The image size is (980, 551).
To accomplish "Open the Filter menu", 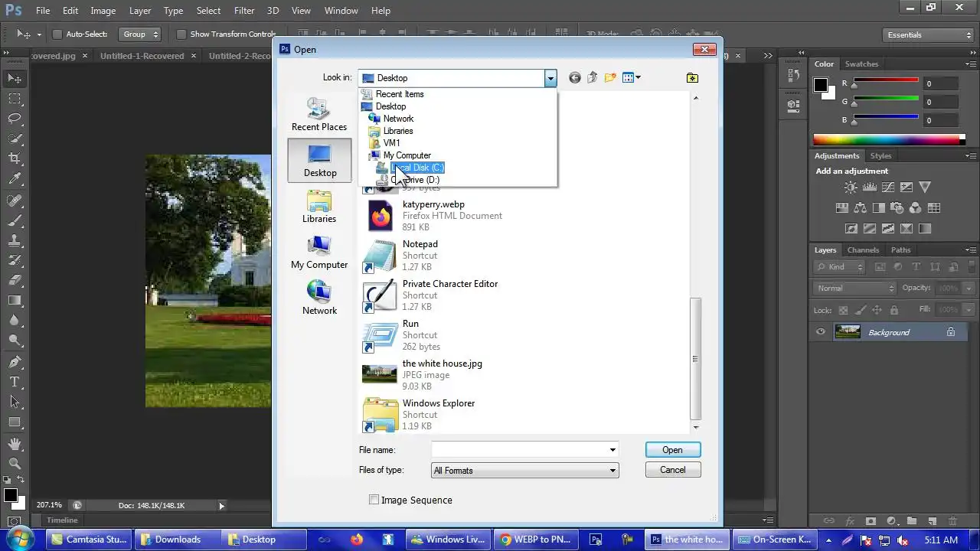I will (244, 11).
